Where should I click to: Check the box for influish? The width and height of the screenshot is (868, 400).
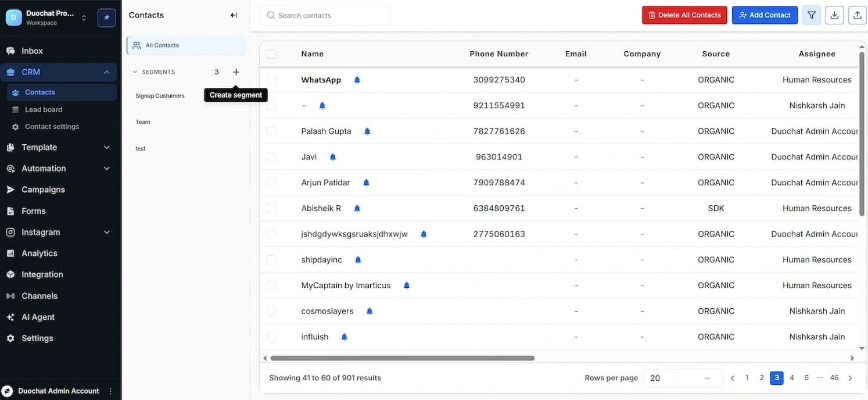pyautogui.click(x=271, y=337)
